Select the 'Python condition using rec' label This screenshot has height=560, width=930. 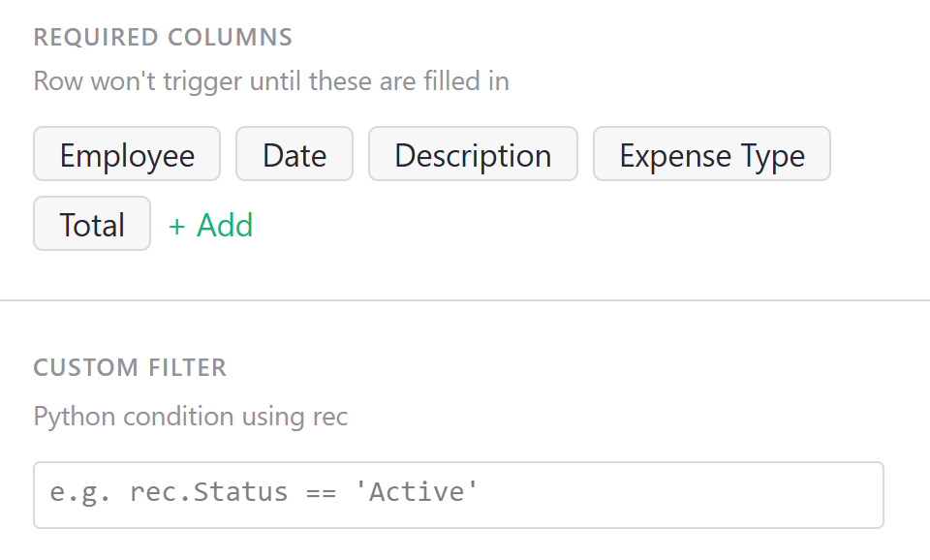191,416
